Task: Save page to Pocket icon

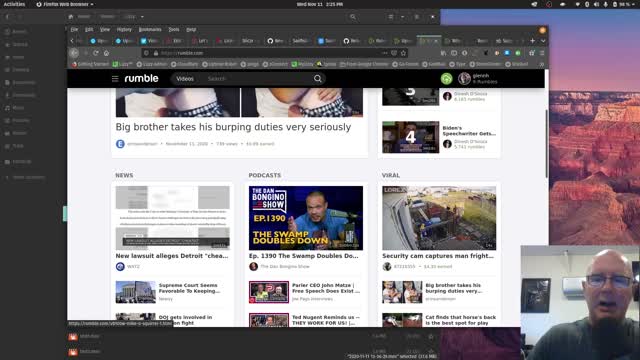Action: coord(394,53)
